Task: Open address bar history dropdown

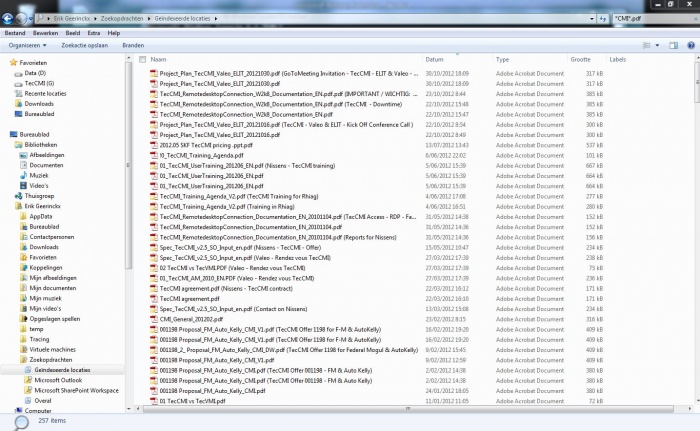Action: [592, 19]
